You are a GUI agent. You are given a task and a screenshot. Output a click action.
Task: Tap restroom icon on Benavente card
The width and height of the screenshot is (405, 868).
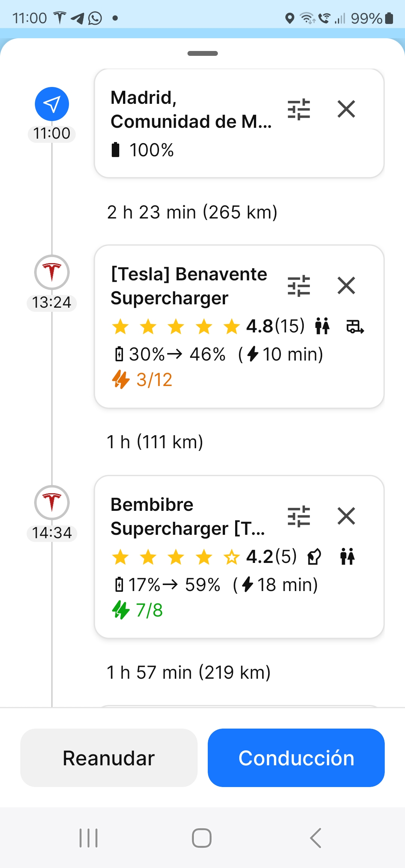click(x=322, y=326)
